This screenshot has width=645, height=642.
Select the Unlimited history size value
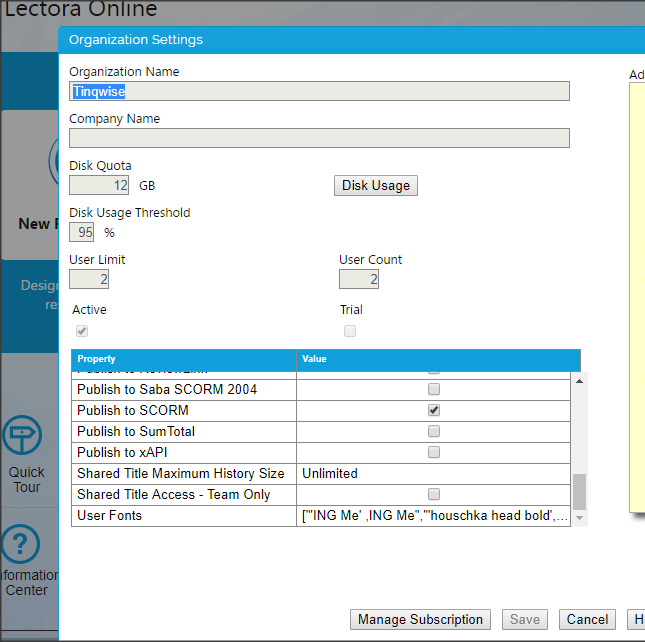[329, 473]
